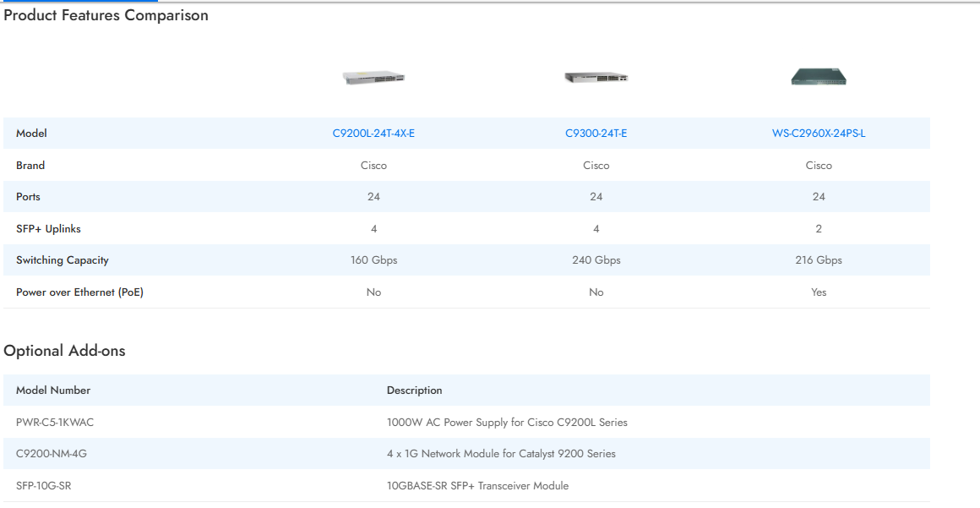Select the Yes PoE value for WS-C2960X-24PS-L

coord(819,292)
